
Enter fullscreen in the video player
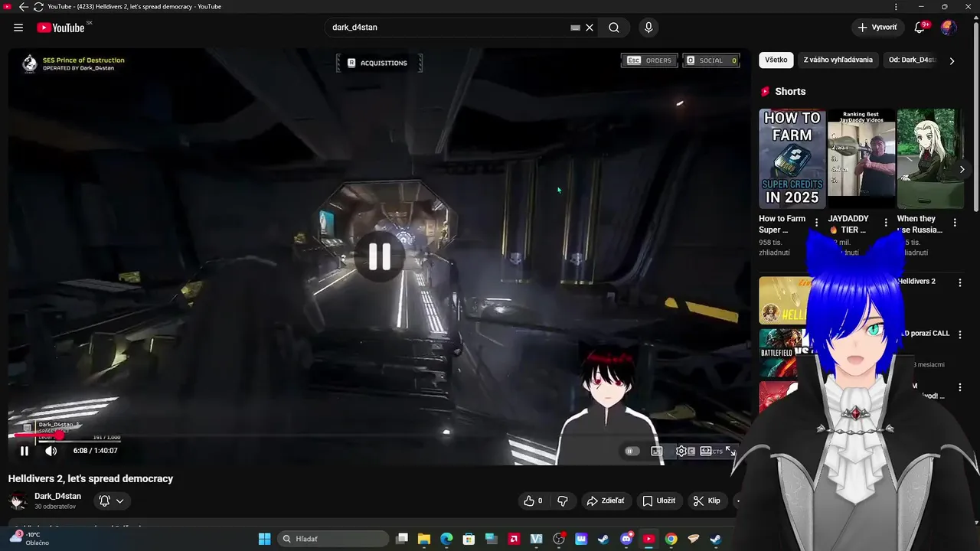point(730,451)
